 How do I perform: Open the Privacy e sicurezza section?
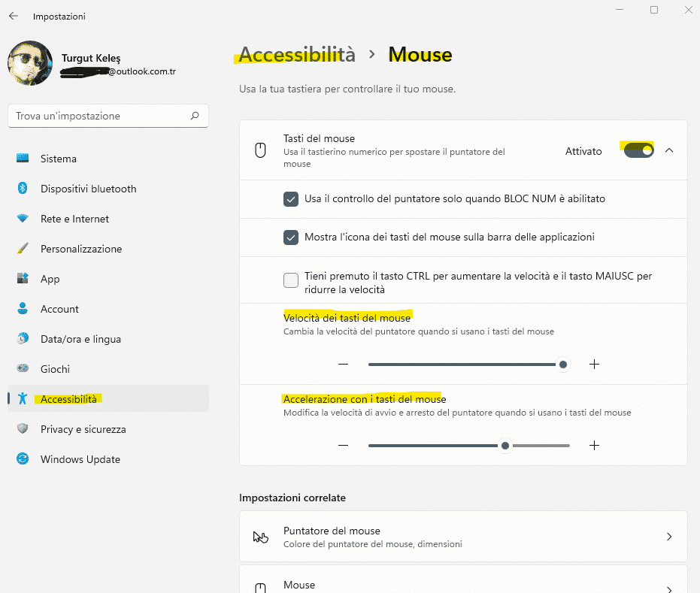point(83,429)
